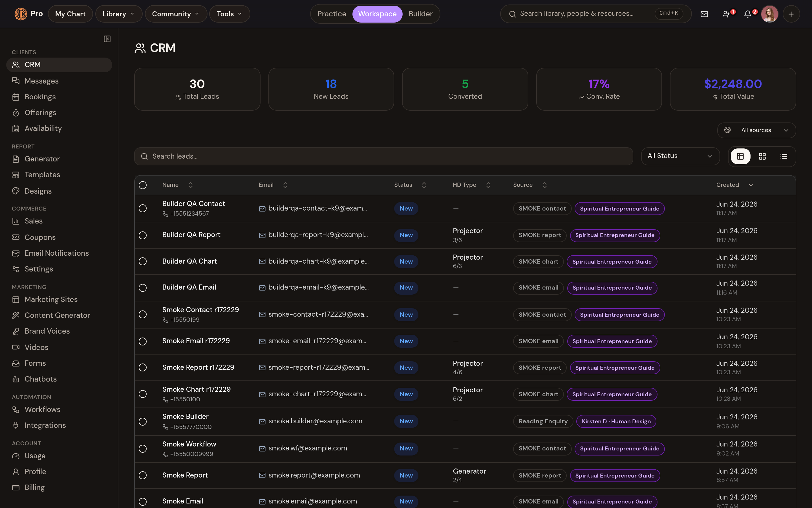Focus the global library search box
Image resolution: width=812 pixels, height=508 pixels.
click(595, 14)
